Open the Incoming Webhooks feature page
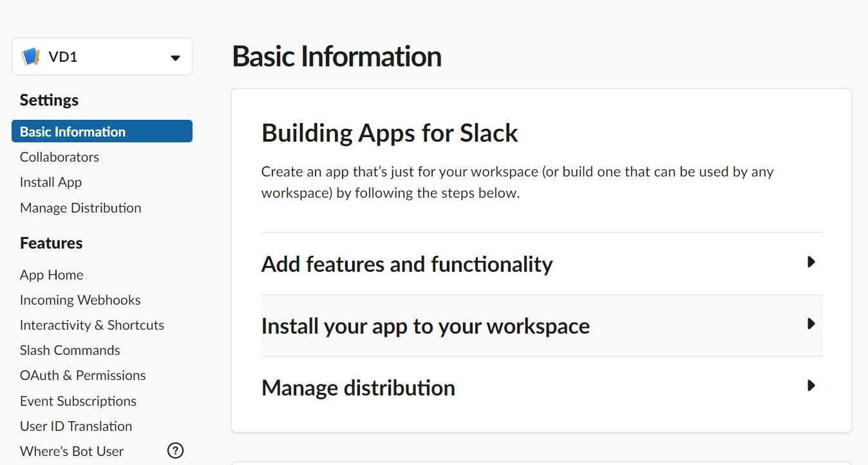 [x=80, y=300]
